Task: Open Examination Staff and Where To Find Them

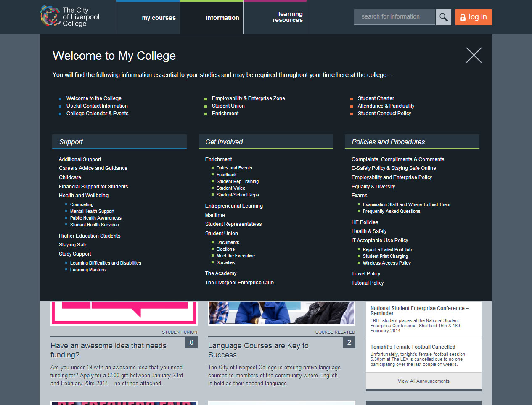Action: (x=406, y=205)
